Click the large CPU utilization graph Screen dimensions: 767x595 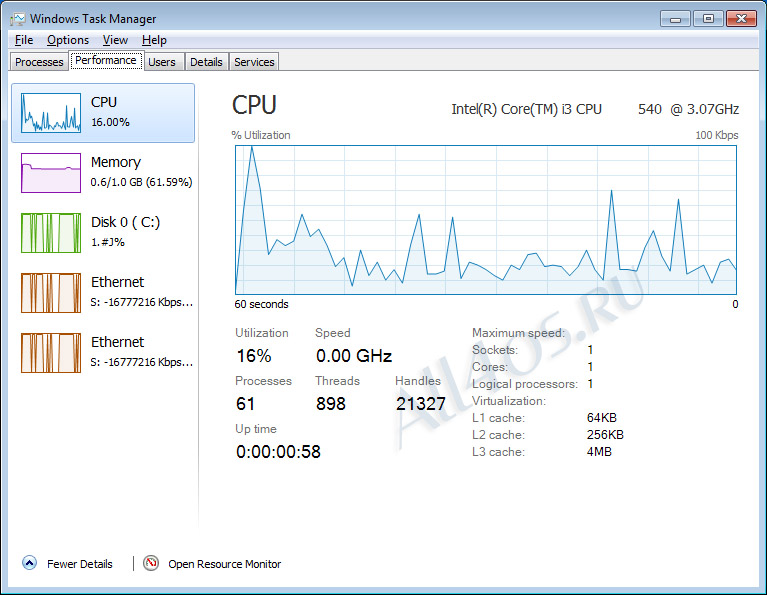486,220
